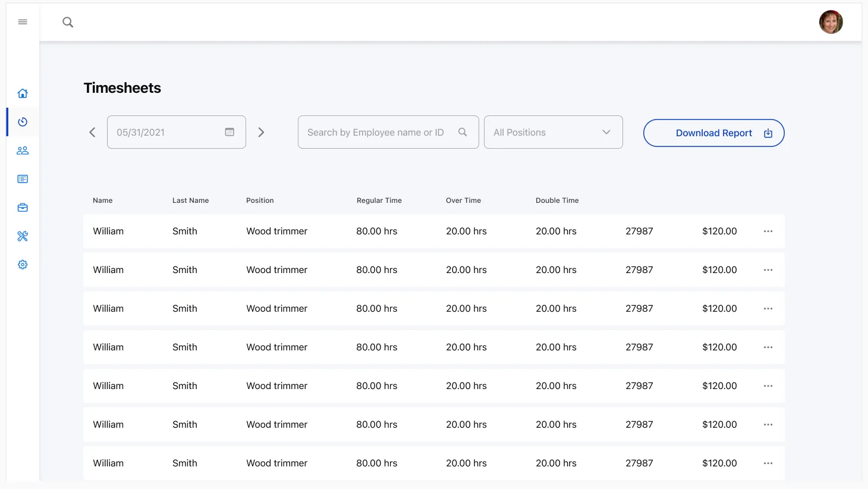The height and width of the screenshot is (489, 868).
Task: Click the Last Name column header
Action: (191, 200)
